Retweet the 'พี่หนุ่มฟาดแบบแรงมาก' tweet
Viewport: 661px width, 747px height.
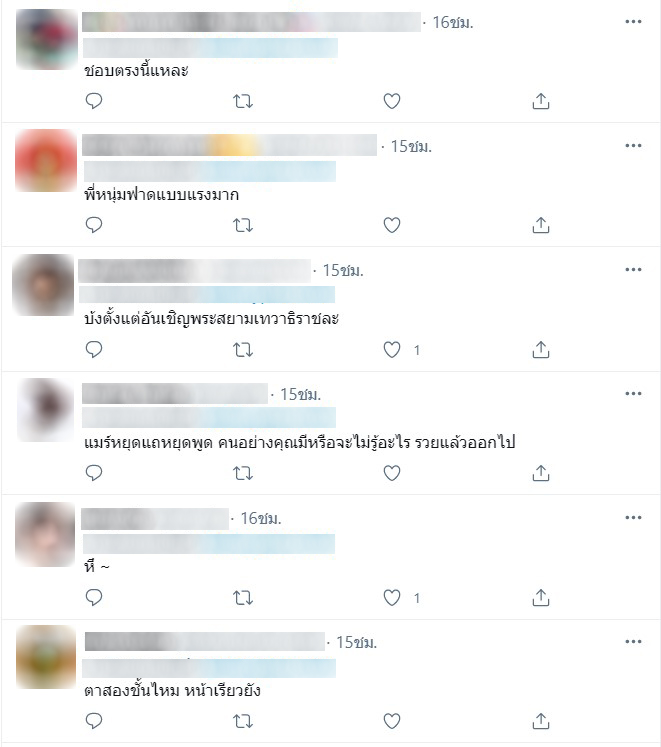(243, 225)
